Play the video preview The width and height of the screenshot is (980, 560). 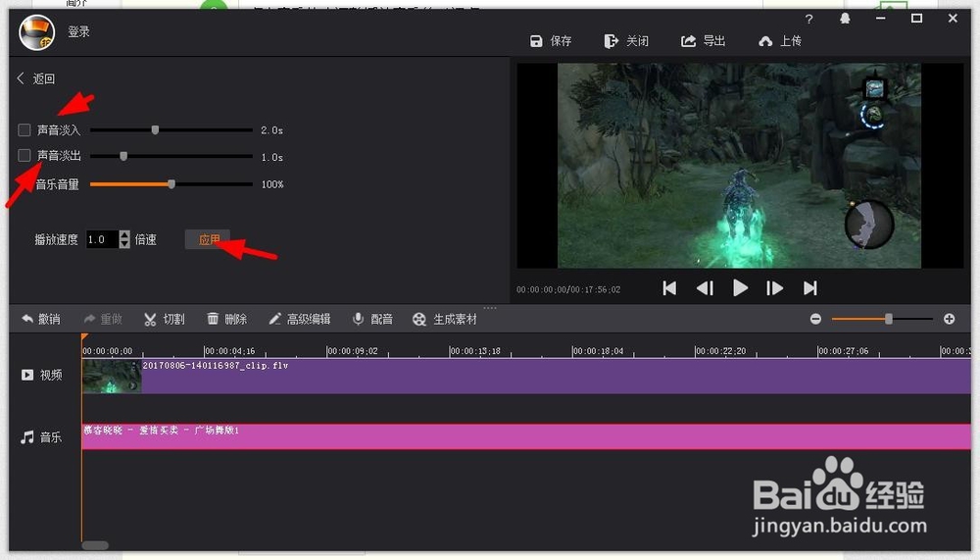click(740, 287)
